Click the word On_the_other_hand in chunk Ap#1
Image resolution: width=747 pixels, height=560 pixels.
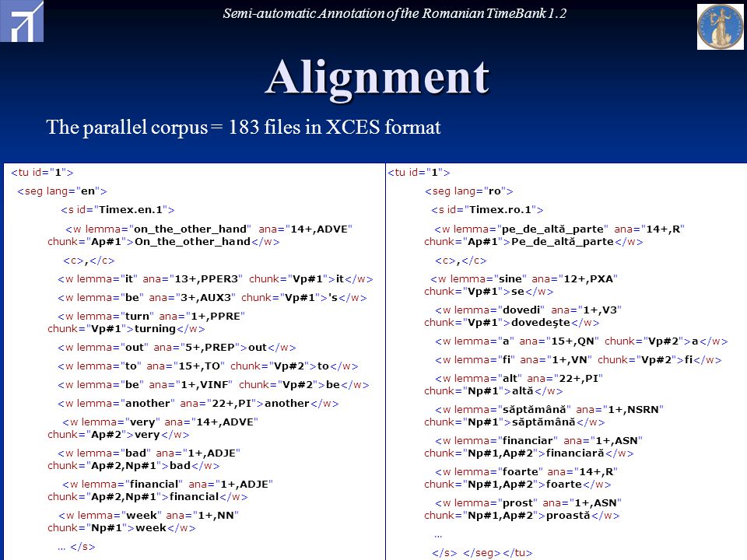click(192, 241)
